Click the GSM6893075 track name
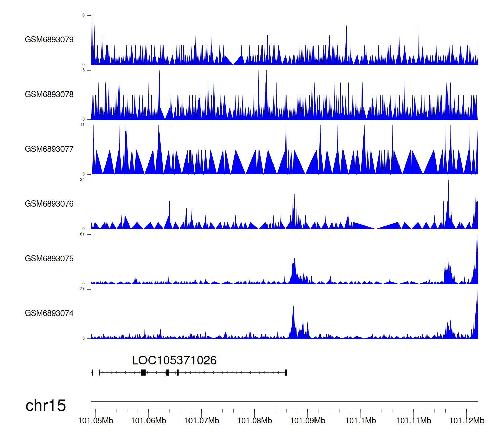The height and width of the screenshot is (444, 504). tap(49, 259)
